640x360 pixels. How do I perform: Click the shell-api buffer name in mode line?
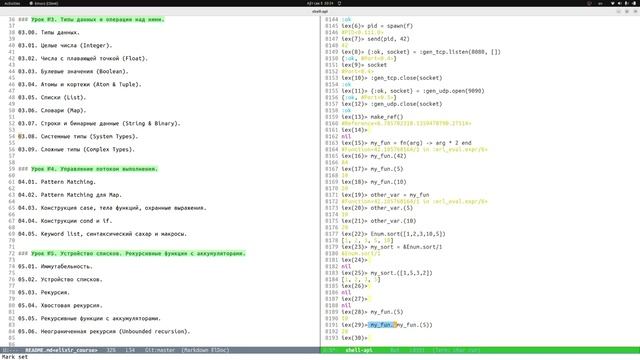click(x=359, y=350)
